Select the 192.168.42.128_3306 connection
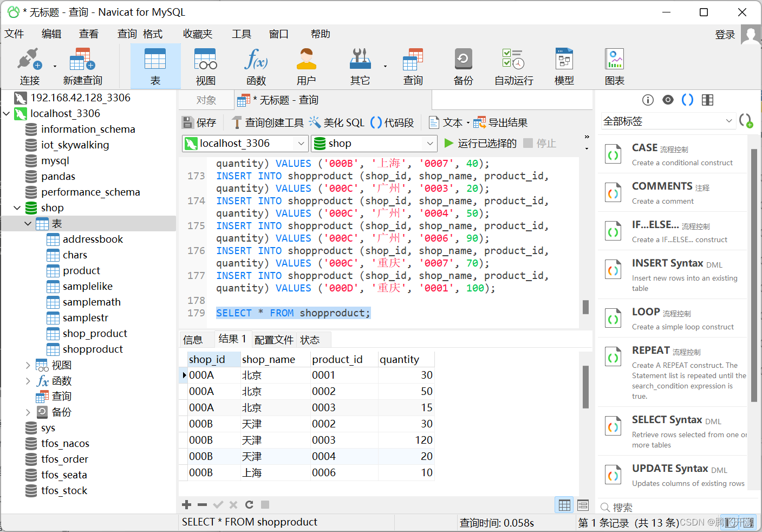This screenshot has height=532, width=762. click(x=80, y=98)
